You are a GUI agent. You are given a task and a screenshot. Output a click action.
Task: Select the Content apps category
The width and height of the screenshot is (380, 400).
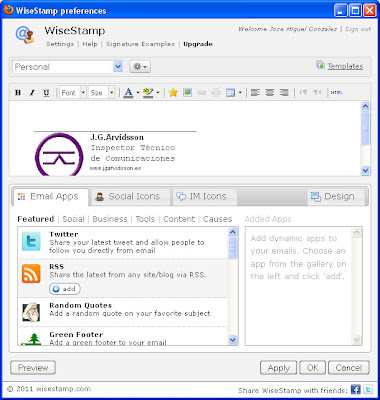click(179, 219)
